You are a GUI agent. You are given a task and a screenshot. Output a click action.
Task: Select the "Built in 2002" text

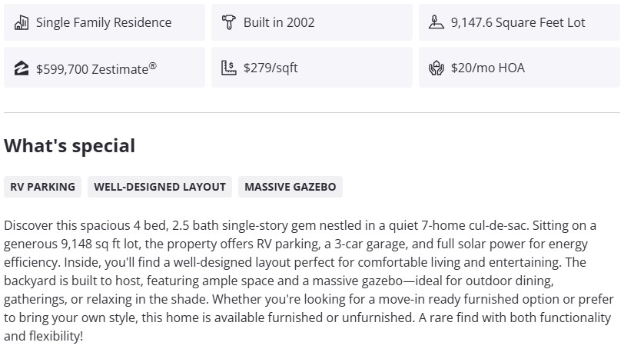point(279,22)
